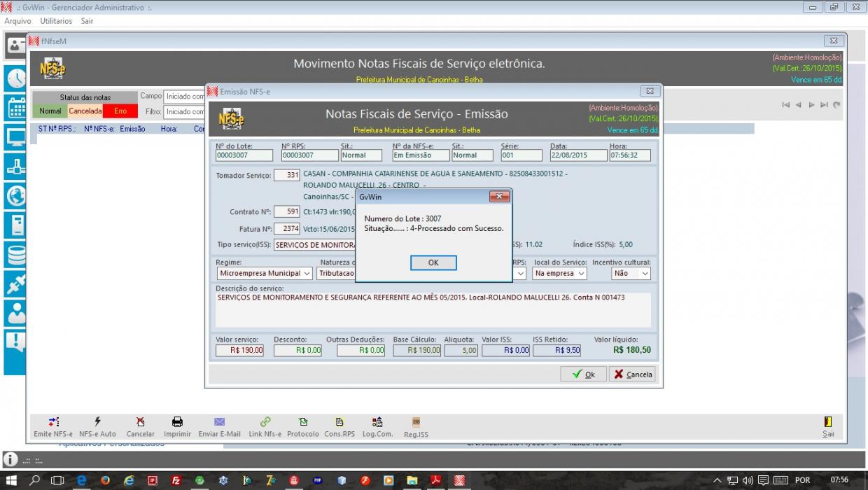
Task: Go to last record navigation arrow
Action: (824, 105)
